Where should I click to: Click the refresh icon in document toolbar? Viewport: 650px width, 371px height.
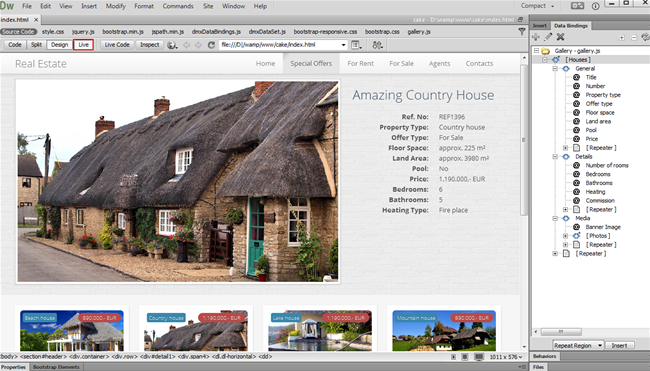tap(211, 45)
